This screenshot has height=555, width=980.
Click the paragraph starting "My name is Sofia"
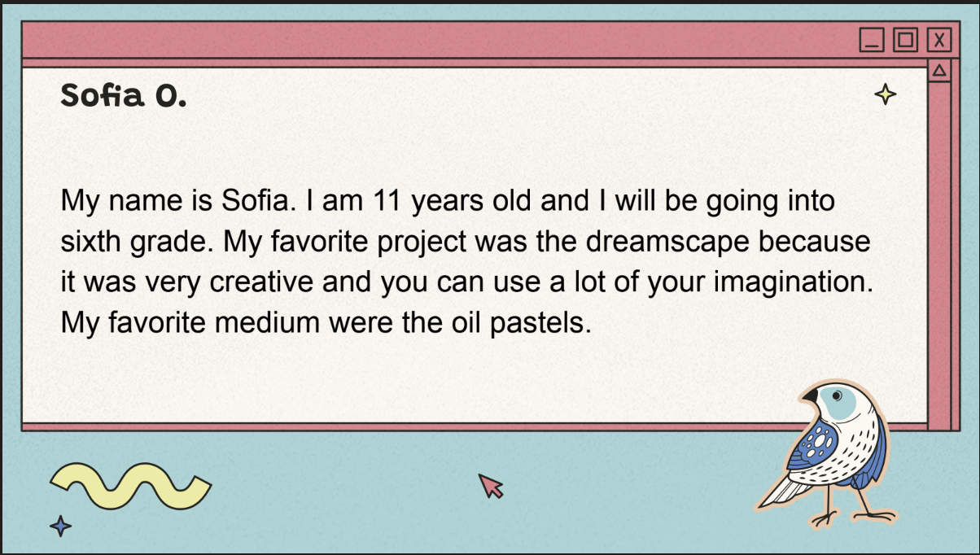coord(466,261)
